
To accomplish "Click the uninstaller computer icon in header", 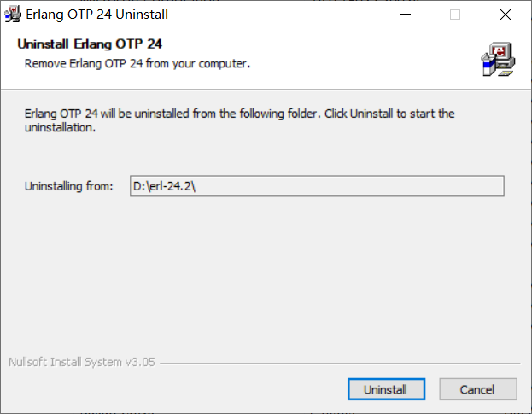I will [498, 57].
